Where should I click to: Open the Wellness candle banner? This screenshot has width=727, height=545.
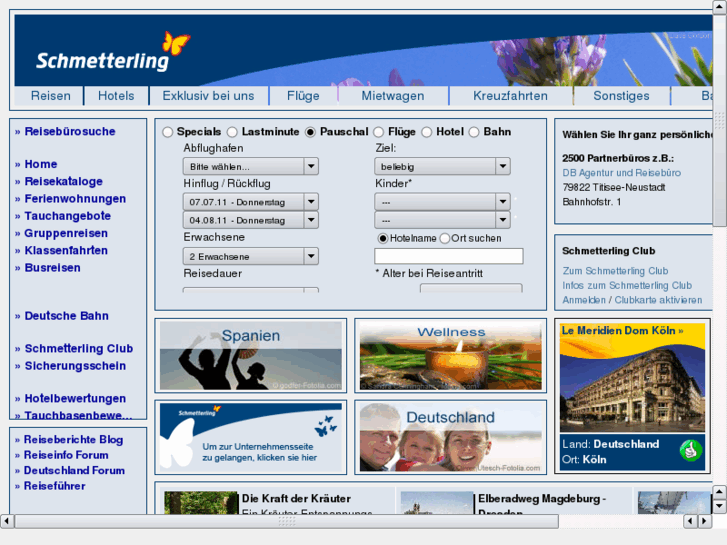[x=451, y=355]
